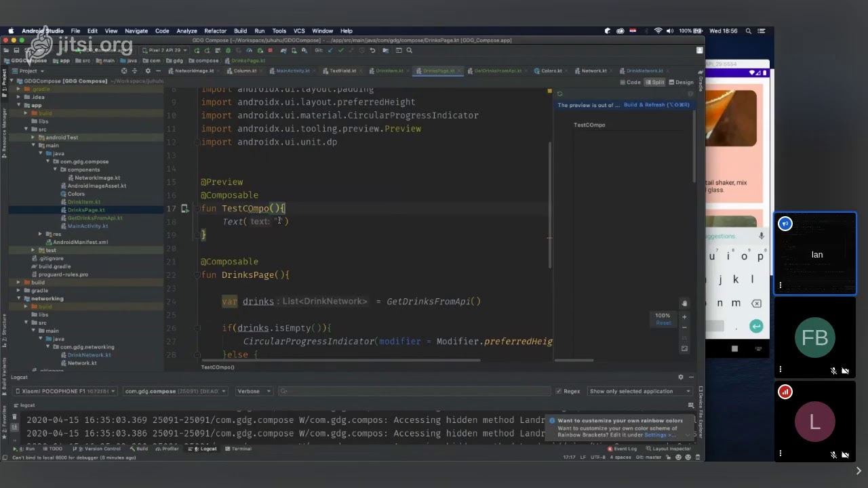Open Logcat panel settings gear
868x488 pixels.
(681, 377)
